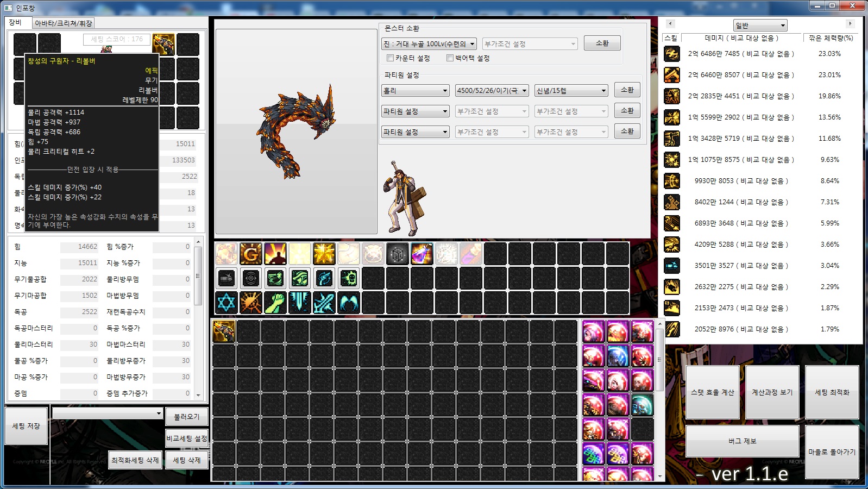
Task: Open the monster selection dropdown 진 : 거대 누골
Action: coord(429,44)
